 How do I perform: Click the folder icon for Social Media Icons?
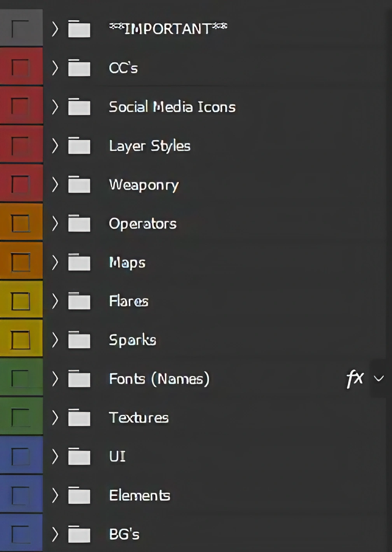point(79,107)
